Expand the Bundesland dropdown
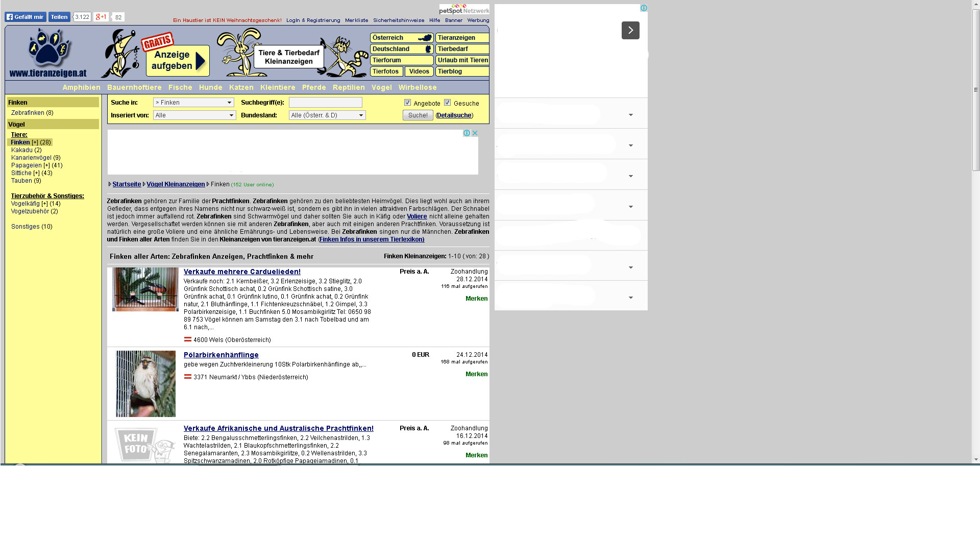Screen dimensions: 980x538 pos(327,115)
